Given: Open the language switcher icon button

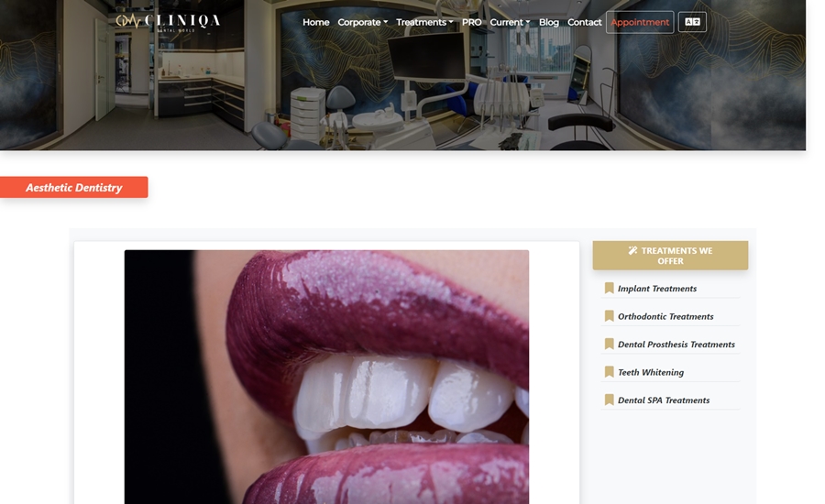Looking at the screenshot, I should pos(692,22).
